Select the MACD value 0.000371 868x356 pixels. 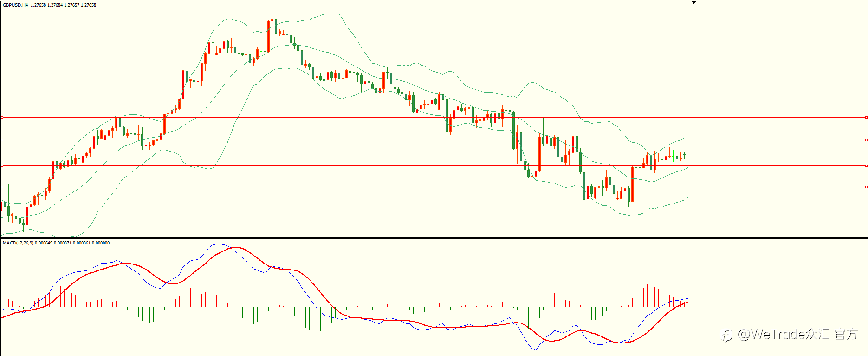click(63, 243)
